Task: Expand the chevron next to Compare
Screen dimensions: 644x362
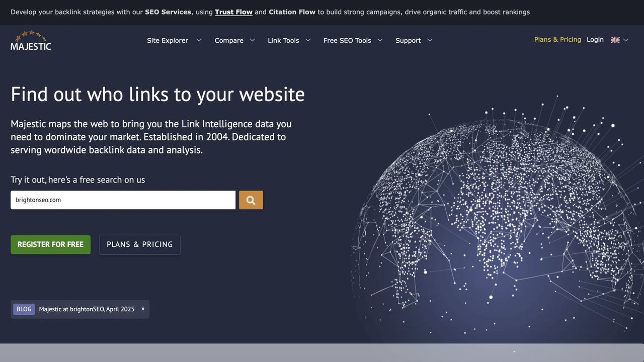Action: [x=252, y=40]
